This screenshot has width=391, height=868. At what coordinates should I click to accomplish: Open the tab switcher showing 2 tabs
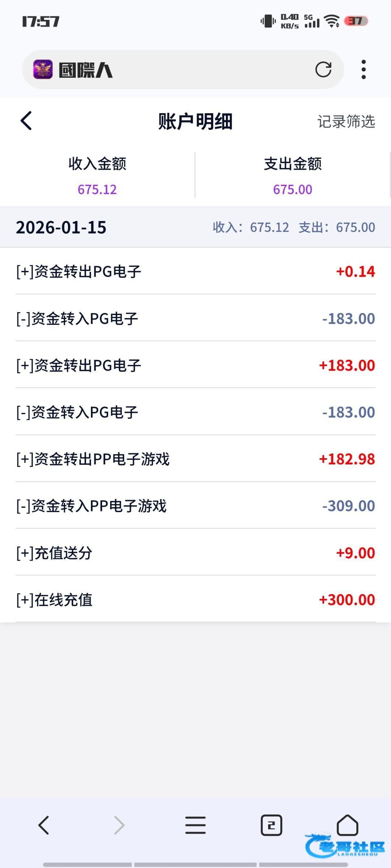coord(271,825)
